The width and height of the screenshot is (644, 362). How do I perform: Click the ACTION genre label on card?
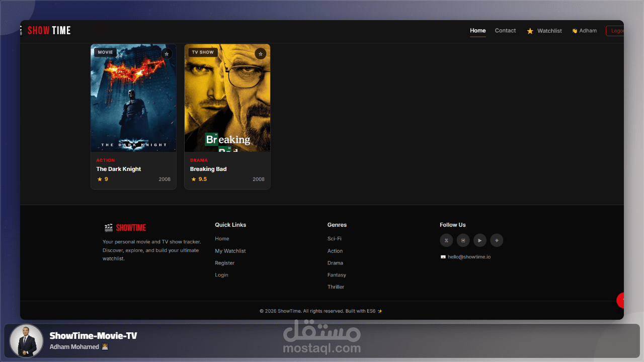point(106,160)
